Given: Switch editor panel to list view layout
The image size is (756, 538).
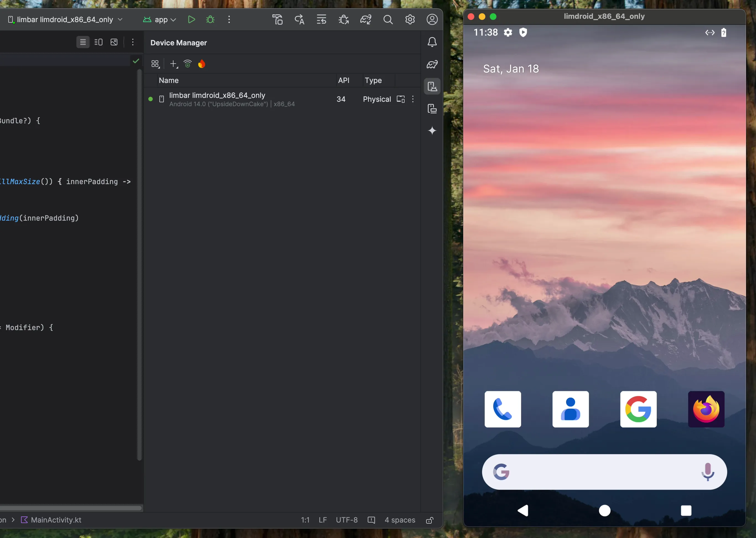Looking at the screenshot, I should click(x=82, y=42).
